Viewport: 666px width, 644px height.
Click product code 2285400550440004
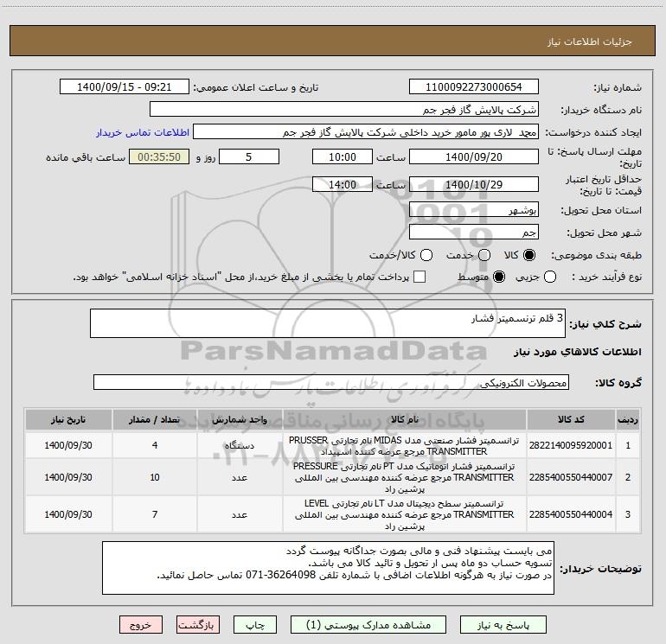point(571,514)
